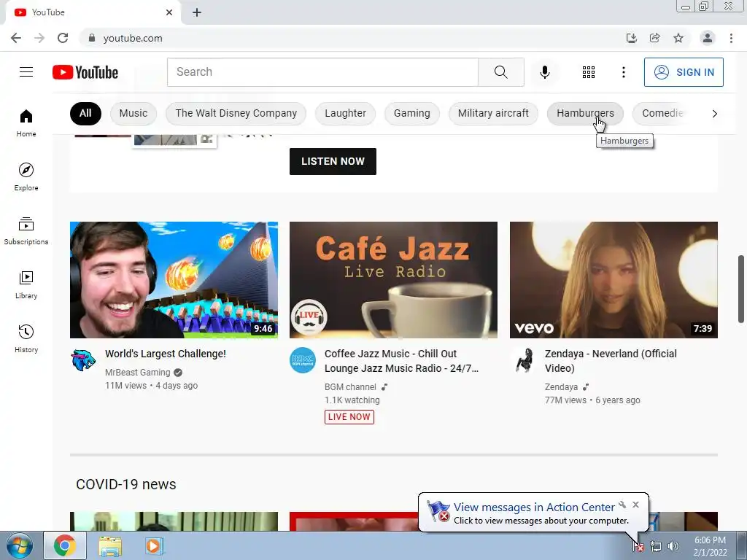Image resolution: width=747 pixels, height=560 pixels.
Task: Click the YouTube logo
Action: pyautogui.click(x=85, y=72)
